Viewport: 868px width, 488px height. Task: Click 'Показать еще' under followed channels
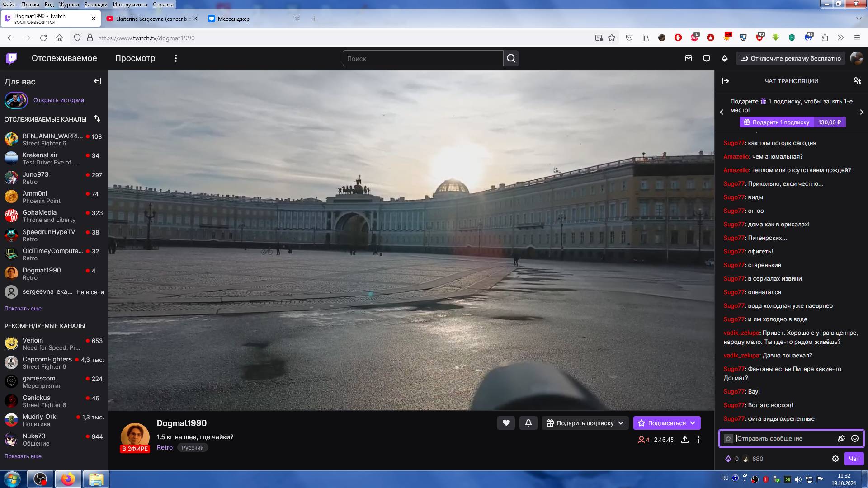pyautogui.click(x=23, y=309)
